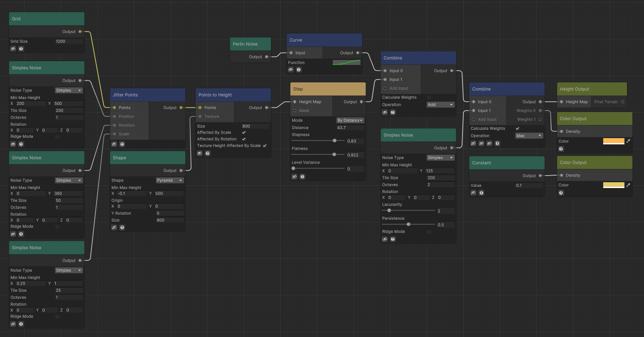644x337 pixels.
Task: Click the help icon on the Grid node
Action: (21, 49)
